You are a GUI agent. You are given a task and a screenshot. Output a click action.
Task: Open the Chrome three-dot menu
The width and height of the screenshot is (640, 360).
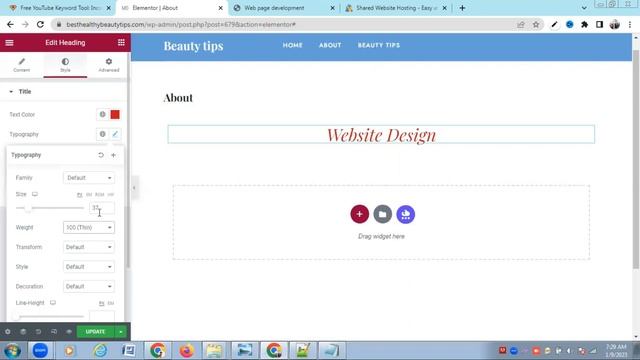(x=630, y=24)
